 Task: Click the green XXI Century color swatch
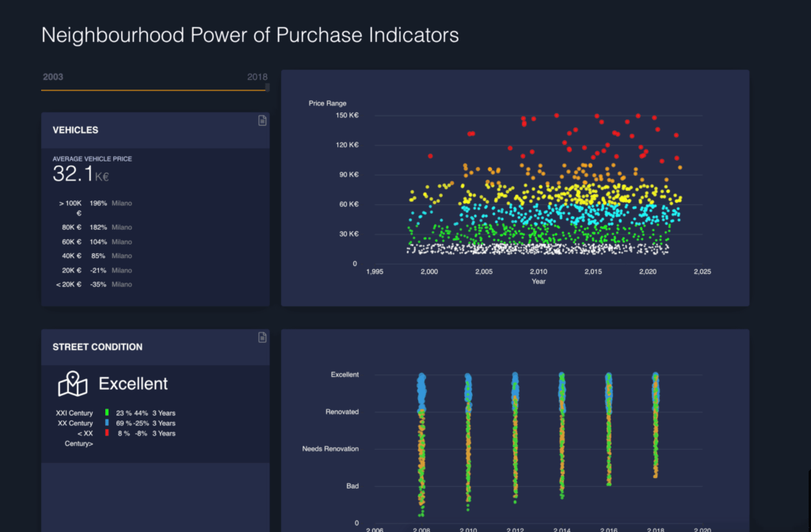tap(106, 413)
